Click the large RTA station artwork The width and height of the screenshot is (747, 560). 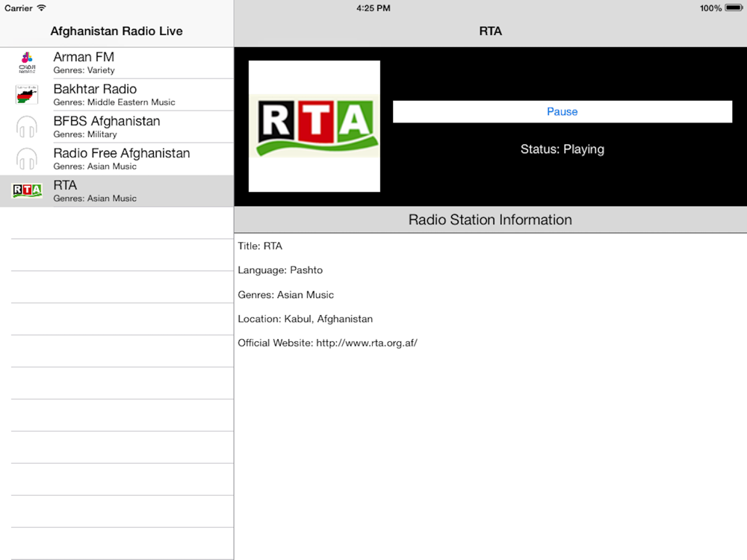click(314, 126)
